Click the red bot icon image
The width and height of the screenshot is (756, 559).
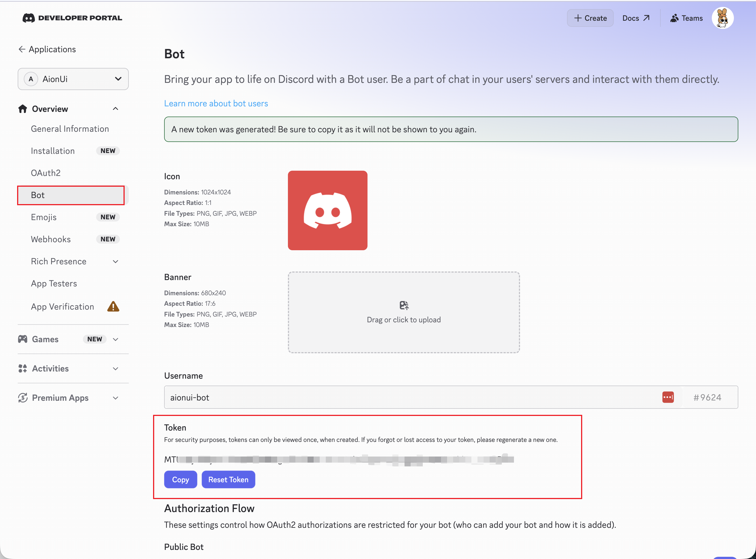(327, 210)
